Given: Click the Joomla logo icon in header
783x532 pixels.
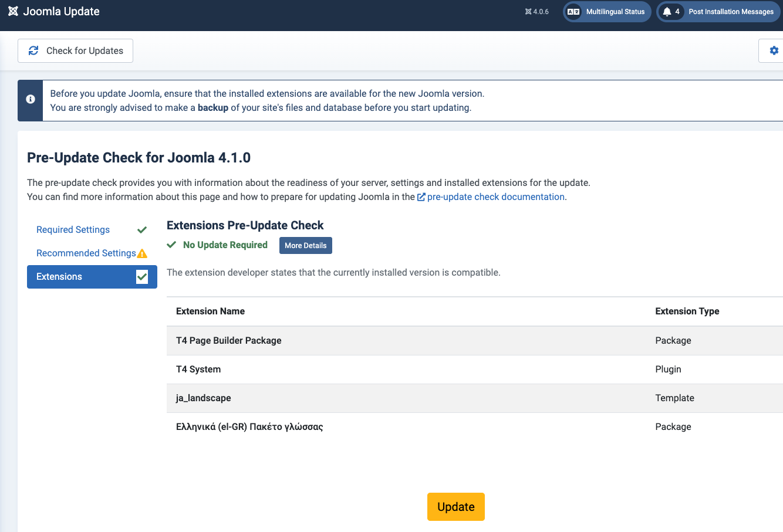Looking at the screenshot, I should click(x=13, y=12).
